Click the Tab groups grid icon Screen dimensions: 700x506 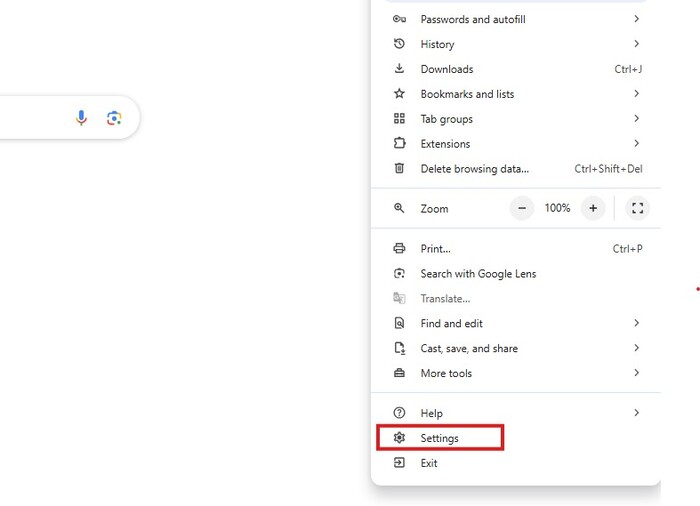coord(399,118)
